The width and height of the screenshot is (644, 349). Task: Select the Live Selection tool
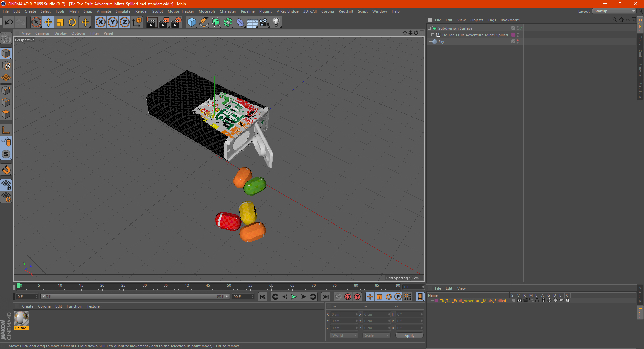36,22
